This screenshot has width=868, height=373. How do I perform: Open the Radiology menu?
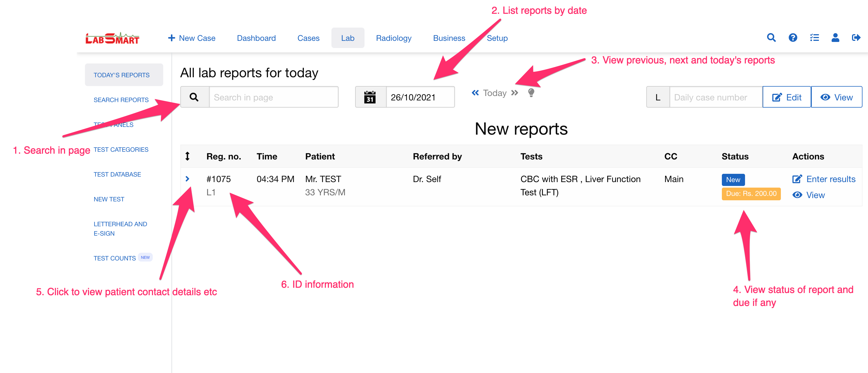point(393,38)
